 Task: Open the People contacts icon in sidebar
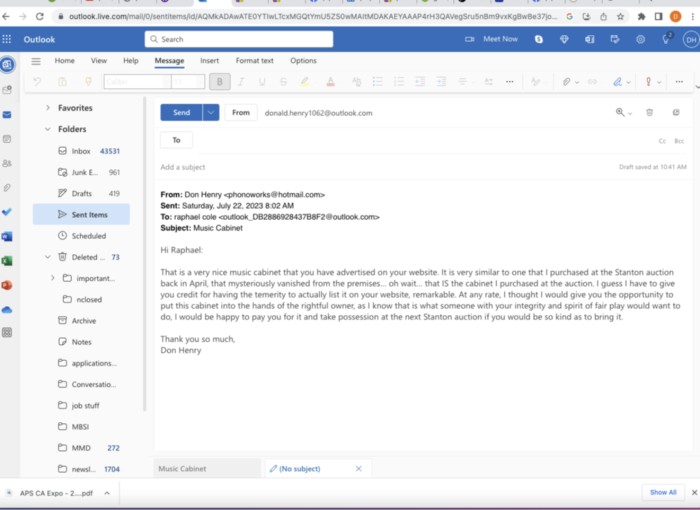click(7, 163)
